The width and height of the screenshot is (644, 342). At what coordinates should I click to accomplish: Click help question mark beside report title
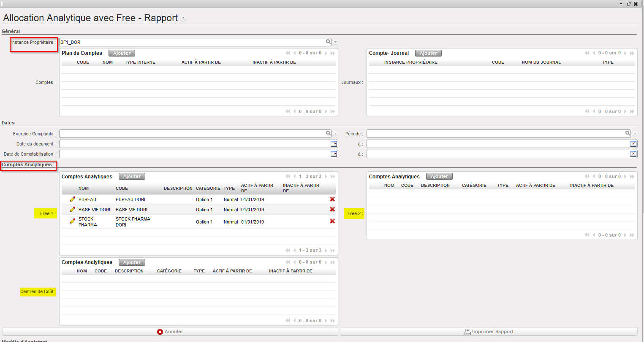(x=183, y=19)
